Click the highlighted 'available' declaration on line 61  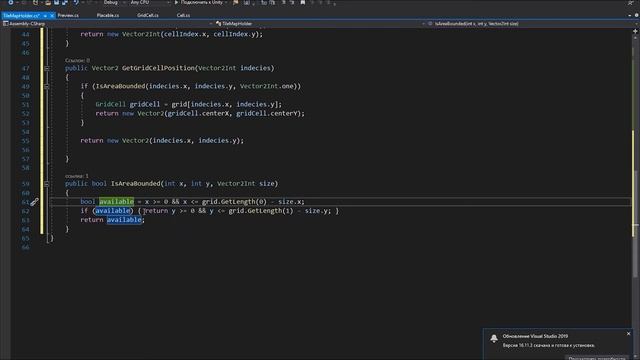pos(116,202)
